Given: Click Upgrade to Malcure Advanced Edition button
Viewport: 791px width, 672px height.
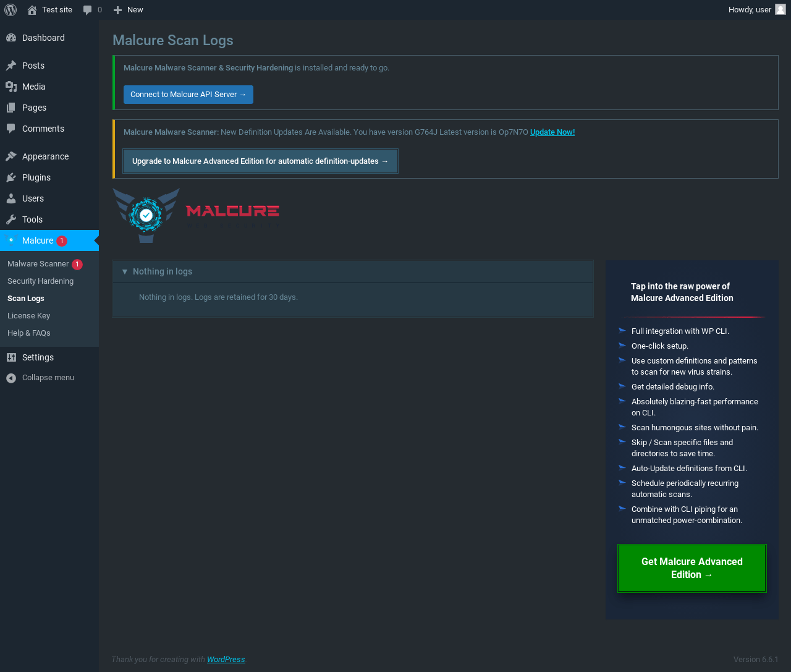Looking at the screenshot, I should [x=260, y=161].
